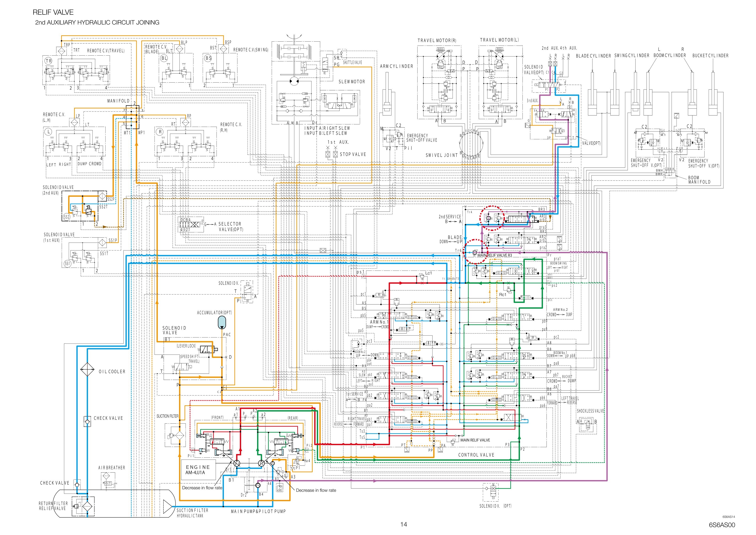Click the BL circle on blade remote valve

tap(164, 58)
